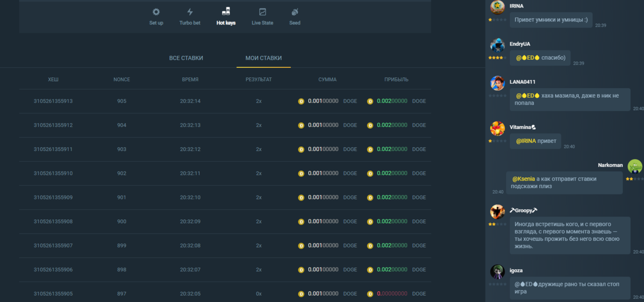Viewport: 644px width, 302px height.
Task: Open the Set up gear icon
Action: pyautogui.click(x=156, y=12)
